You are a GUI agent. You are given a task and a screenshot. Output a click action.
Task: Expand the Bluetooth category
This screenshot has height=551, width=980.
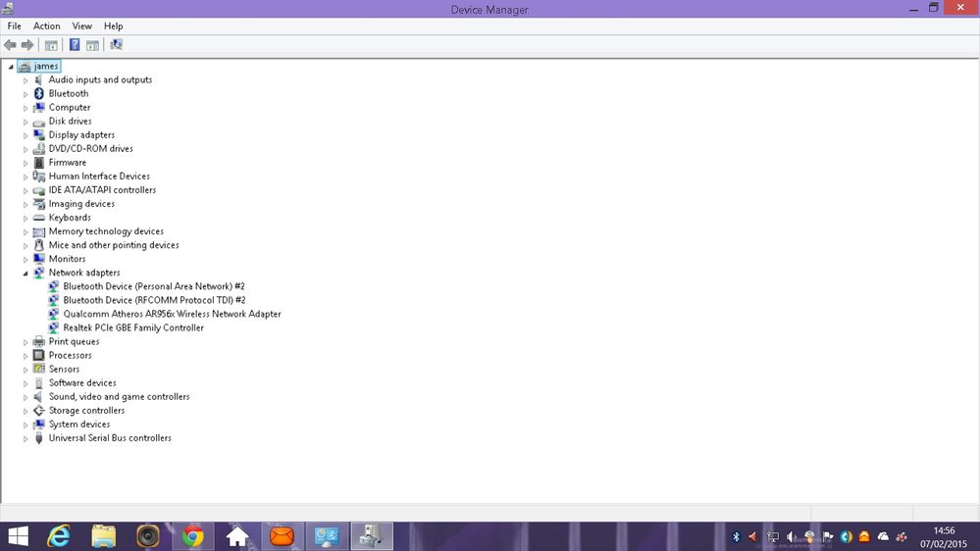pyautogui.click(x=26, y=94)
